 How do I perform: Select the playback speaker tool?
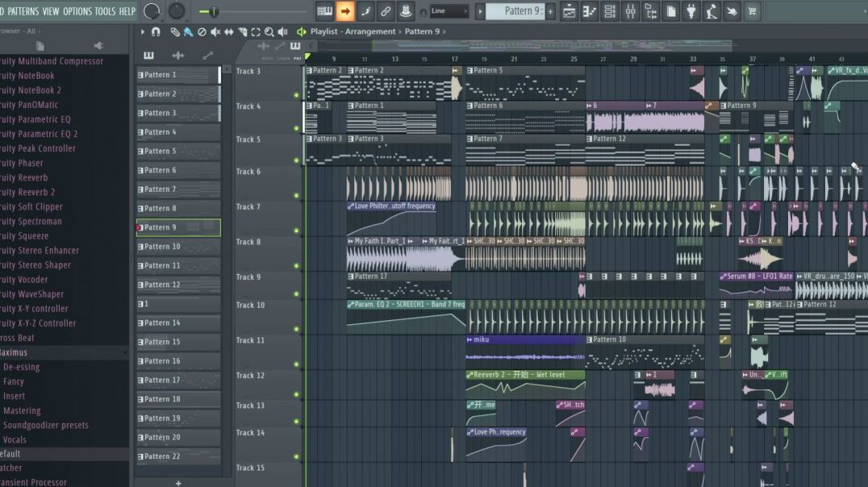pyautogui.click(x=283, y=32)
